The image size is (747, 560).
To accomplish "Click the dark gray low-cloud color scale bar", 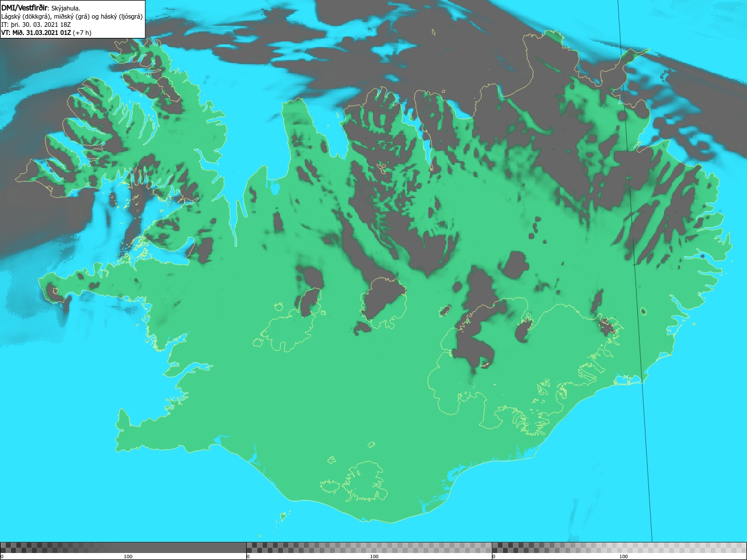I will [123, 548].
